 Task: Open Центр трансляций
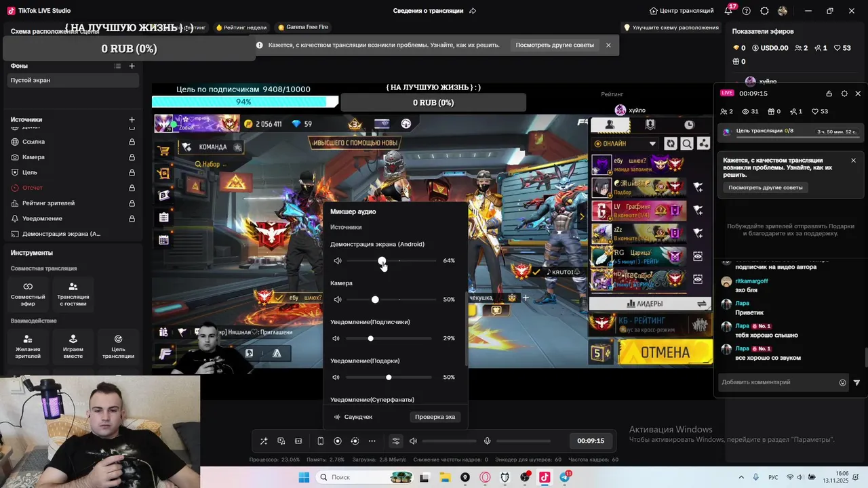coord(682,11)
